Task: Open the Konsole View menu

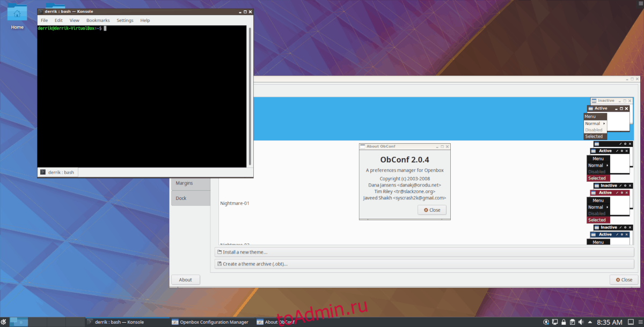Action: pos(75,20)
